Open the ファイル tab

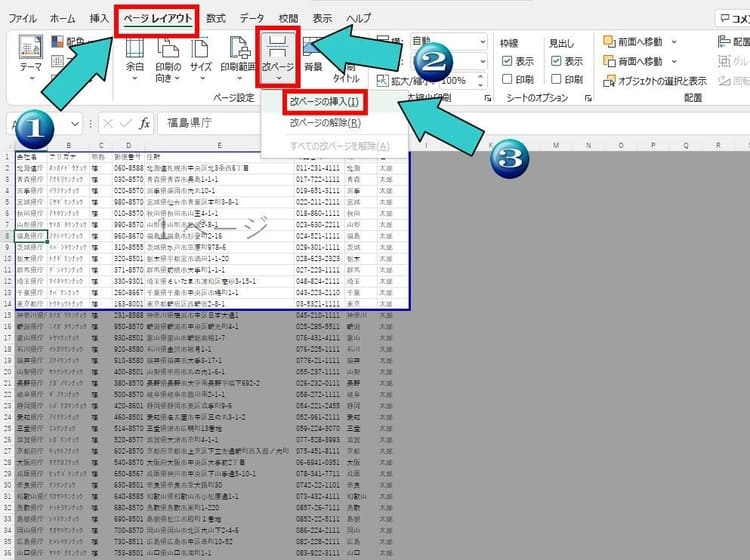click(22, 19)
